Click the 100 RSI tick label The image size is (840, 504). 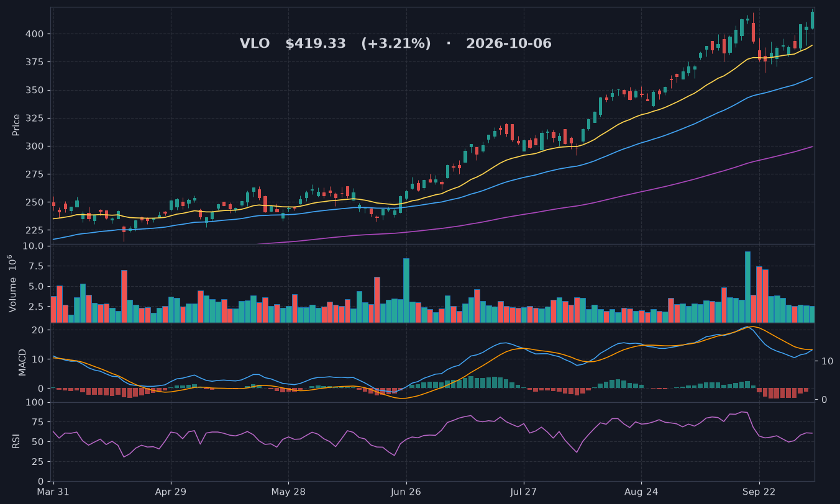pyautogui.click(x=35, y=403)
